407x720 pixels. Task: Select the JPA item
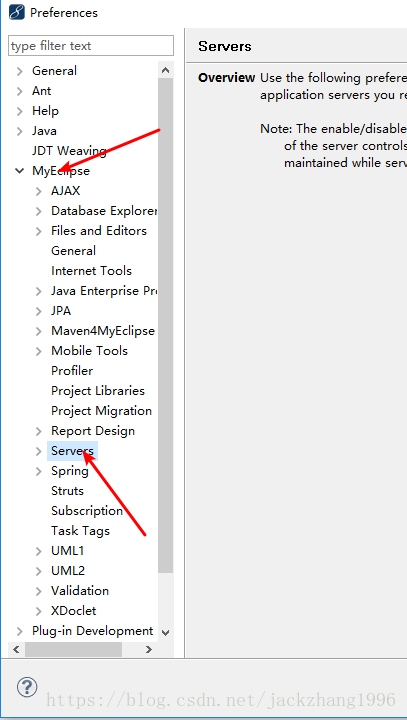pyautogui.click(x=61, y=311)
